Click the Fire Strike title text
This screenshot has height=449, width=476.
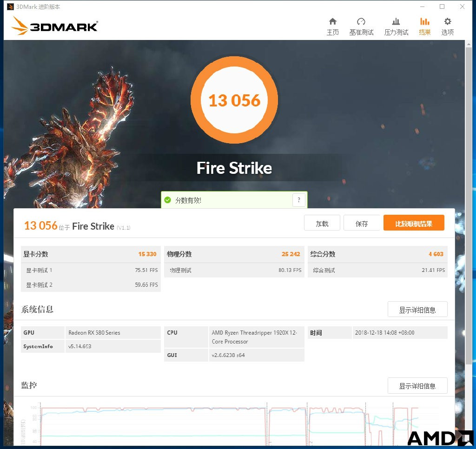pyautogui.click(x=234, y=168)
